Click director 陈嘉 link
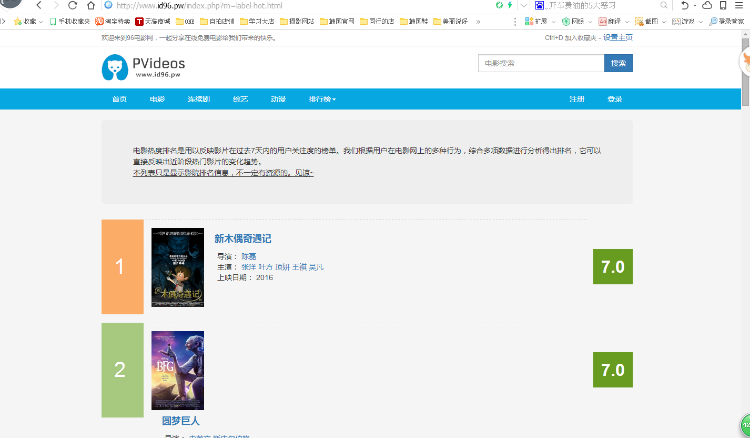Image resolution: width=750 pixels, height=438 pixels. [x=249, y=256]
